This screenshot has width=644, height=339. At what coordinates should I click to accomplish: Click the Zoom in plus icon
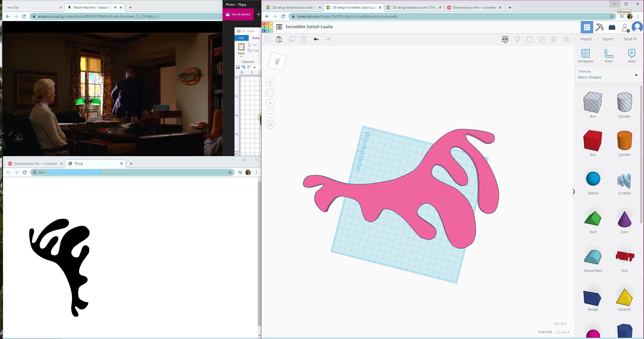click(x=270, y=103)
